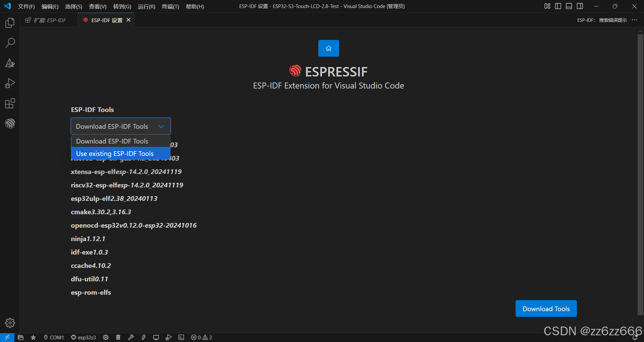Screen dimensions: 644x342
Task: Click the star icon in status bar
Action: coord(33,337)
